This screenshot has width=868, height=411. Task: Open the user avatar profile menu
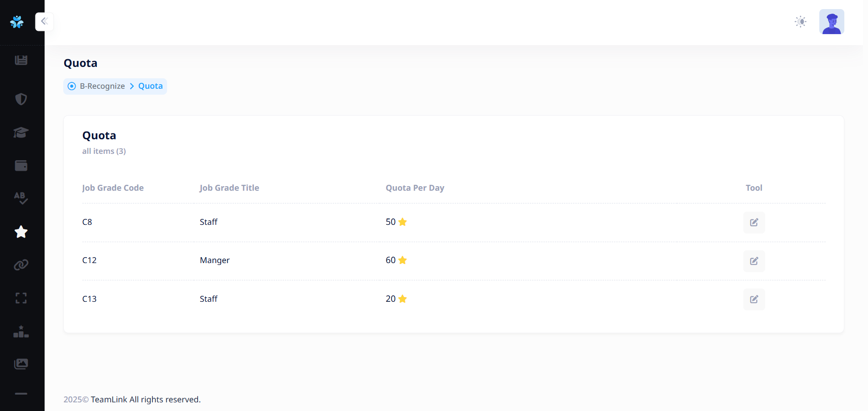[831, 22]
